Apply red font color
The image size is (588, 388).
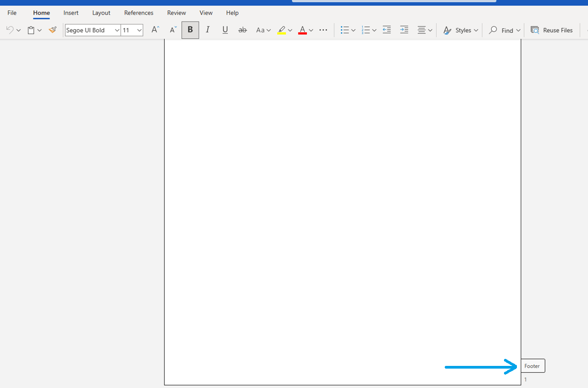(302, 30)
